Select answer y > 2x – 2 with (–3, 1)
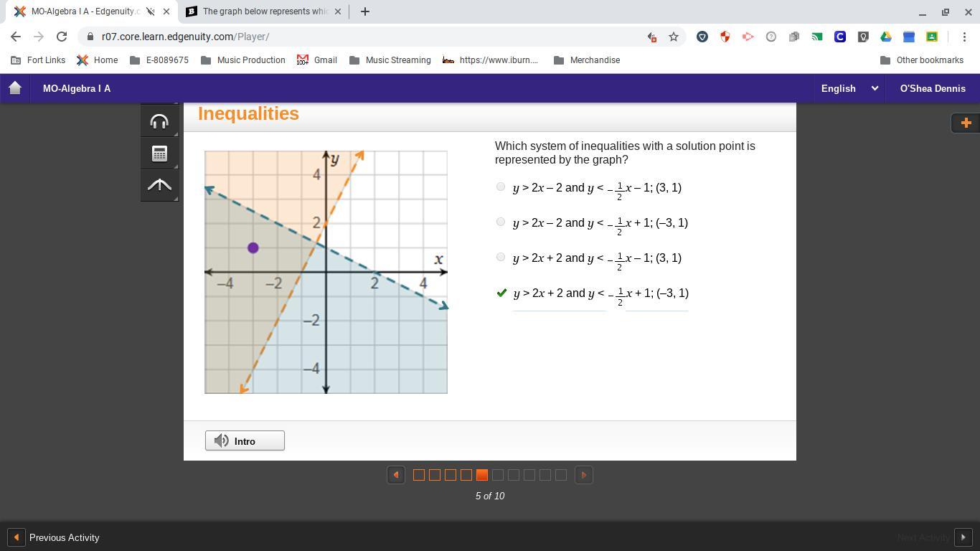The image size is (980, 551). pyautogui.click(x=501, y=222)
